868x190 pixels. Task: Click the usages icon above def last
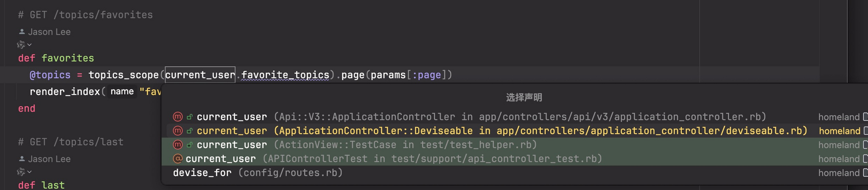coord(21,172)
